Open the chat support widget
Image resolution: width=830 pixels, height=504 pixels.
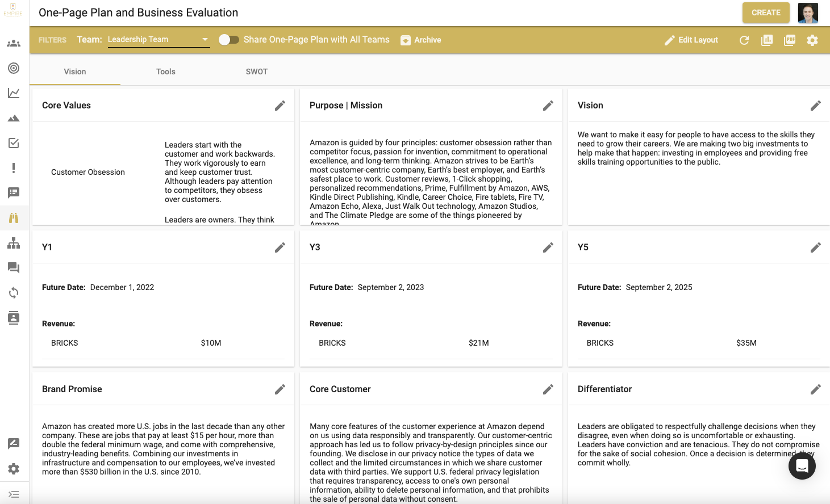click(802, 466)
